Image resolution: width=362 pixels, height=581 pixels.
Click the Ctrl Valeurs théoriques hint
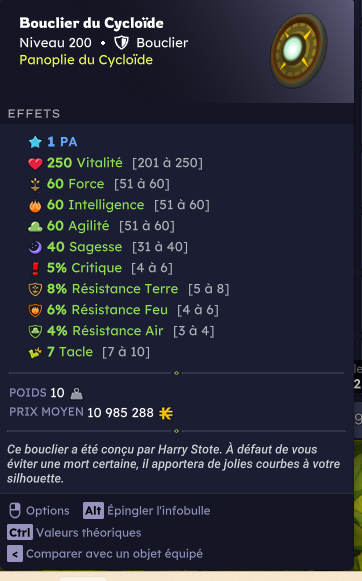pos(74,532)
